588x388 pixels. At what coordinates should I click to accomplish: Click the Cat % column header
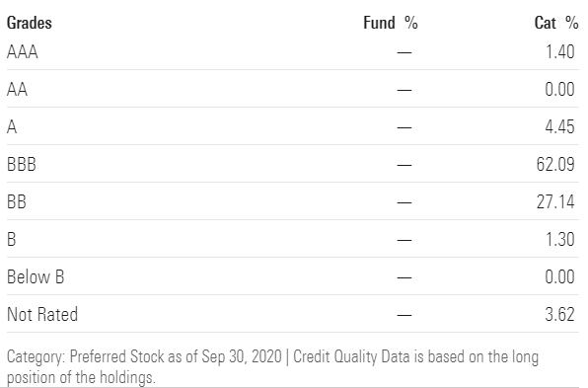[556, 23]
